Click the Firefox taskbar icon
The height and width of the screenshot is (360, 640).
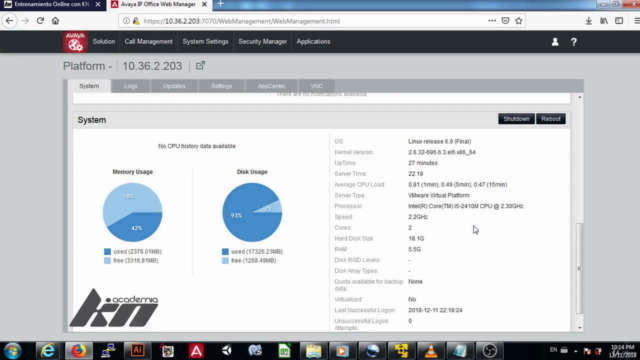click(x=78, y=351)
